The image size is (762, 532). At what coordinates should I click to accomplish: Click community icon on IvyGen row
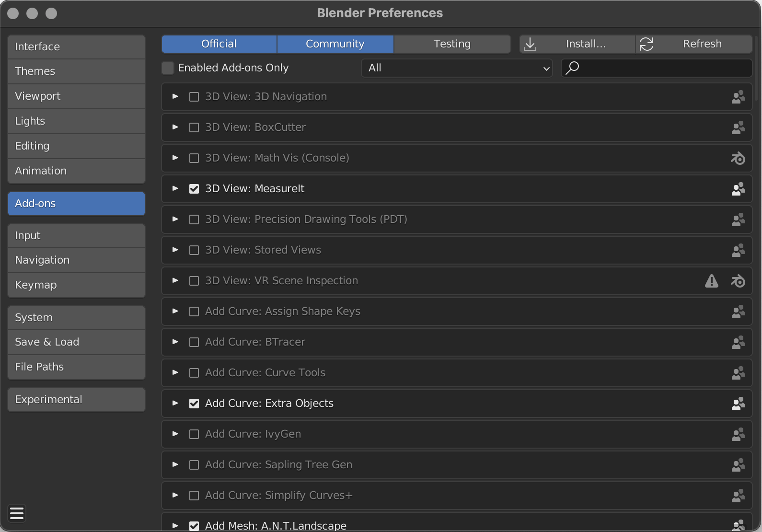point(738,434)
